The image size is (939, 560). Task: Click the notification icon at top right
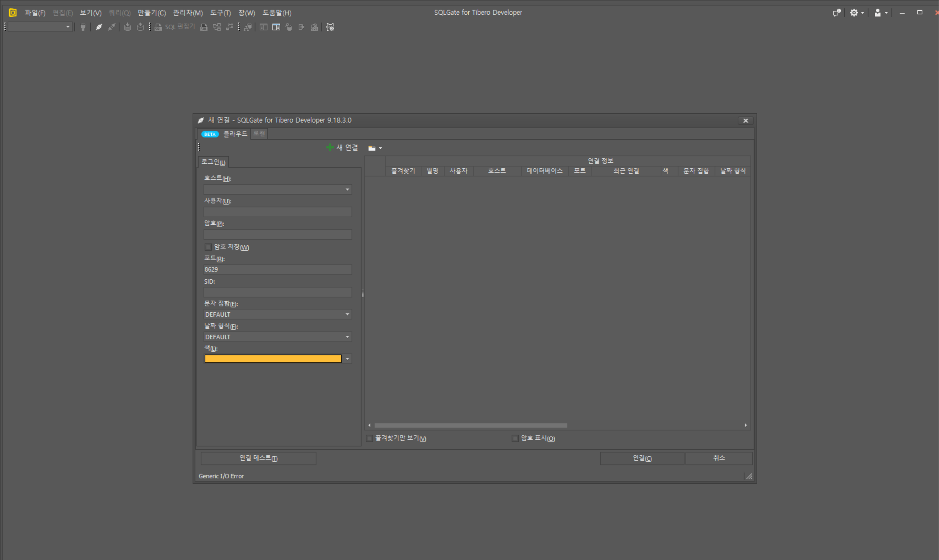pyautogui.click(x=836, y=12)
